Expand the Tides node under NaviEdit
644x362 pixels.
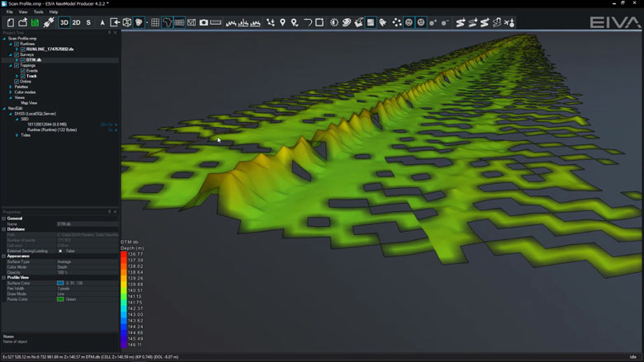tap(17, 134)
